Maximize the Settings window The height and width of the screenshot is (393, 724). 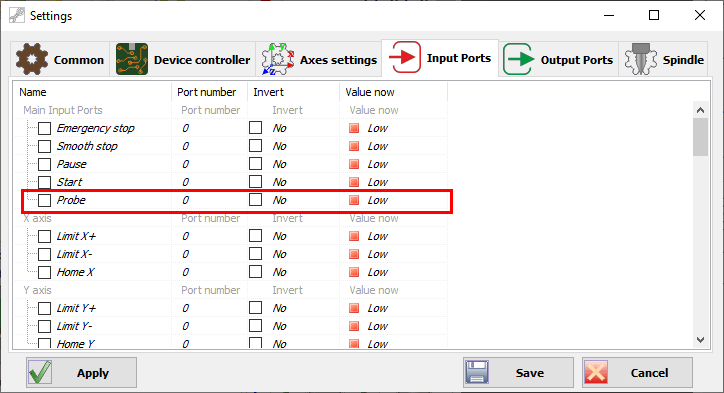tap(654, 15)
